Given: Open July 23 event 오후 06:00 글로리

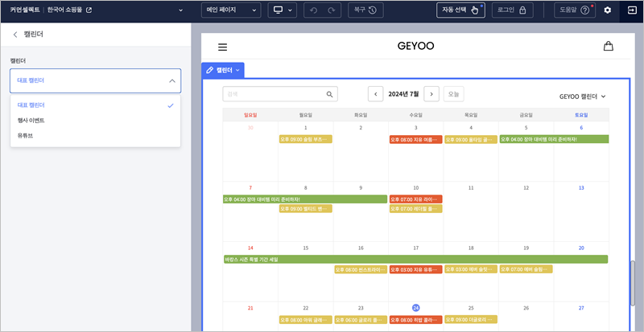Looking at the screenshot, I should (x=361, y=320).
